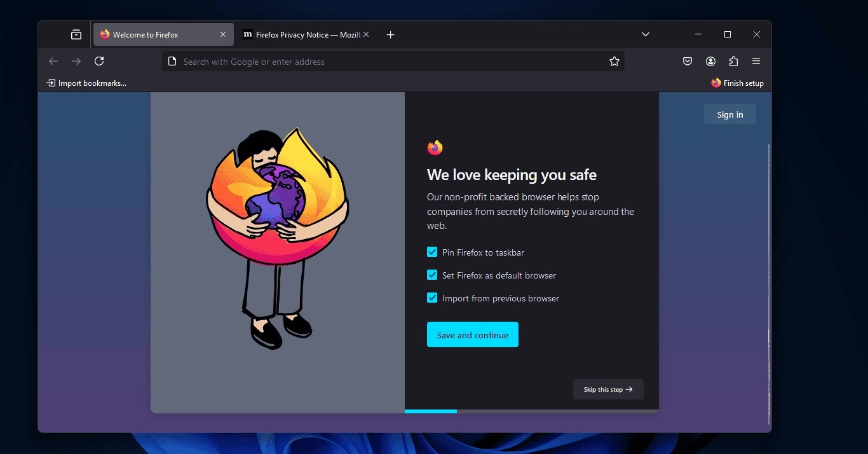Reload the current page
The image size is (868, 454).
click(99, 61)
